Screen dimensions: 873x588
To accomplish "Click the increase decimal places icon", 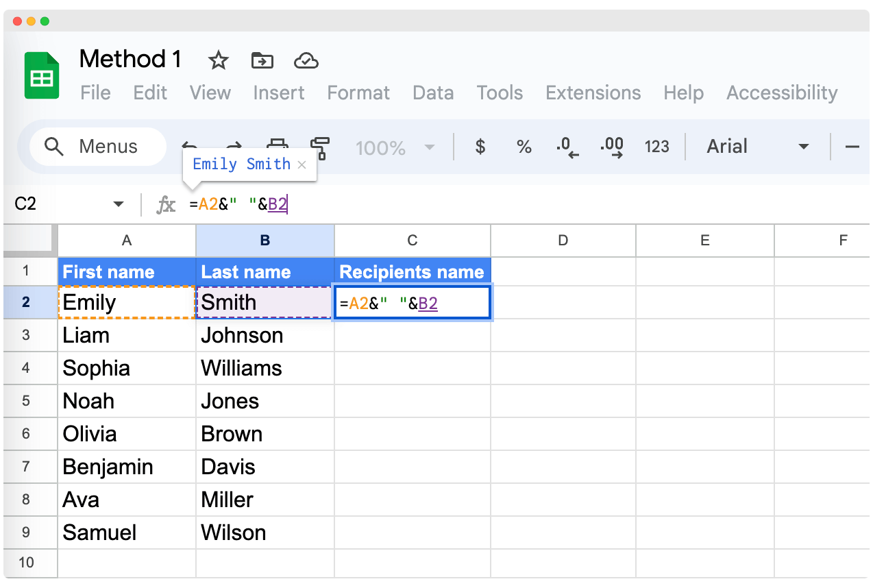I will 611,146.
